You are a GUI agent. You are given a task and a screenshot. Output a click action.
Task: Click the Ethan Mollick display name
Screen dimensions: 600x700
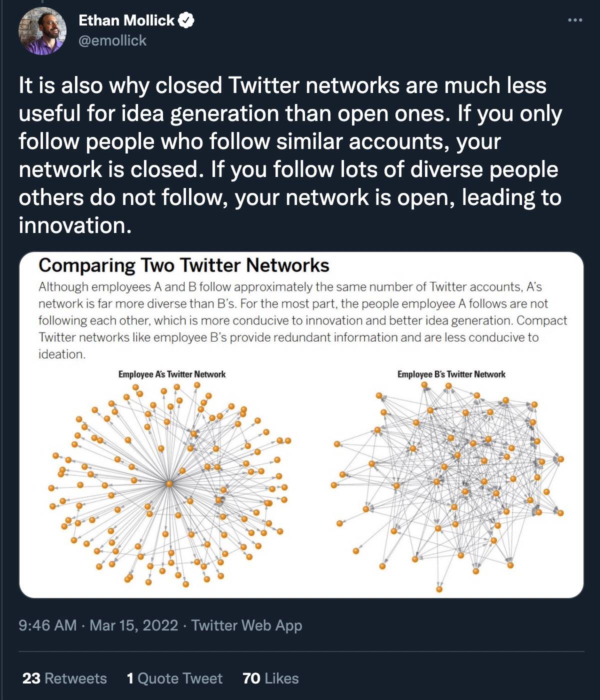[126, 20]
